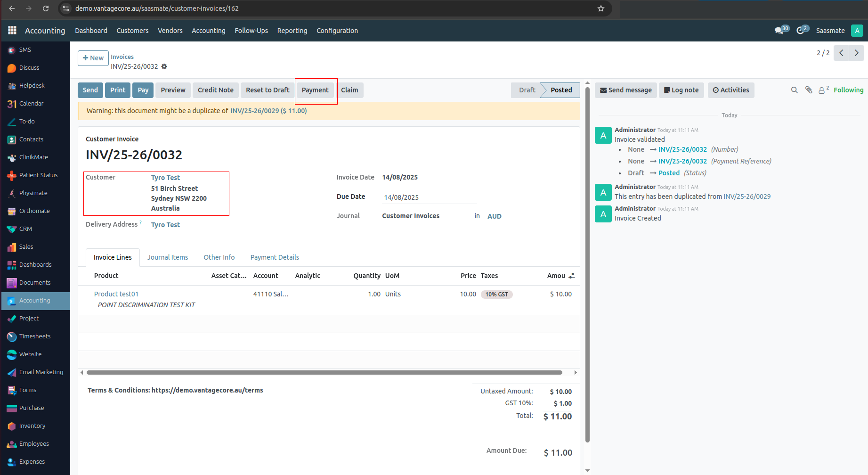Switch to the Payment Details tab
Screen dimensions: 868x475
[275, 257]
